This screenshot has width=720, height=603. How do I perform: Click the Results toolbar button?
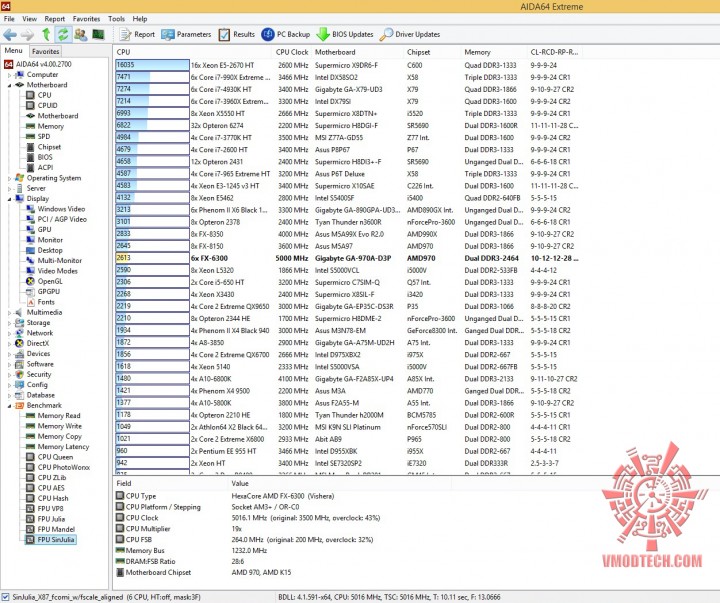tap(236, 34)
